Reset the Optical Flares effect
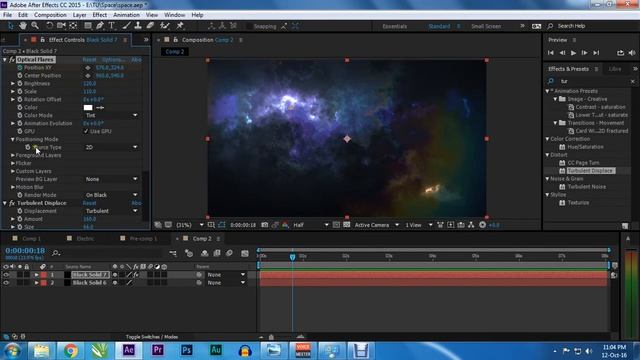The image size is (640, 360). point(89,60)
